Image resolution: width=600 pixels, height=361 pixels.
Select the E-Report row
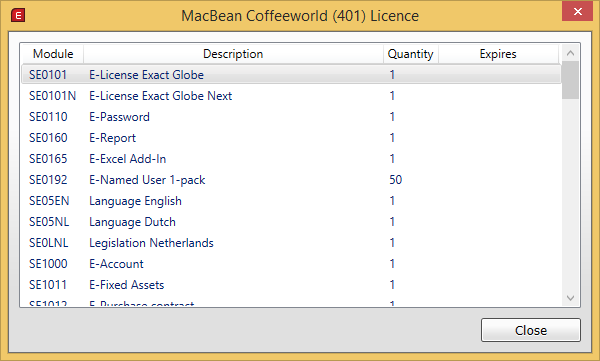point(292,138)
